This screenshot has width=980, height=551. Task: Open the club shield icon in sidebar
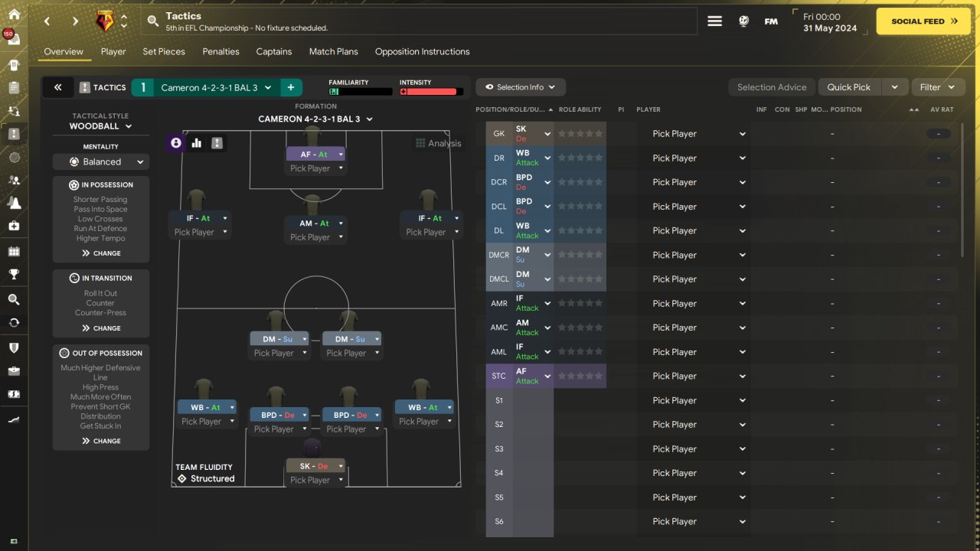(x=14, y=347)
